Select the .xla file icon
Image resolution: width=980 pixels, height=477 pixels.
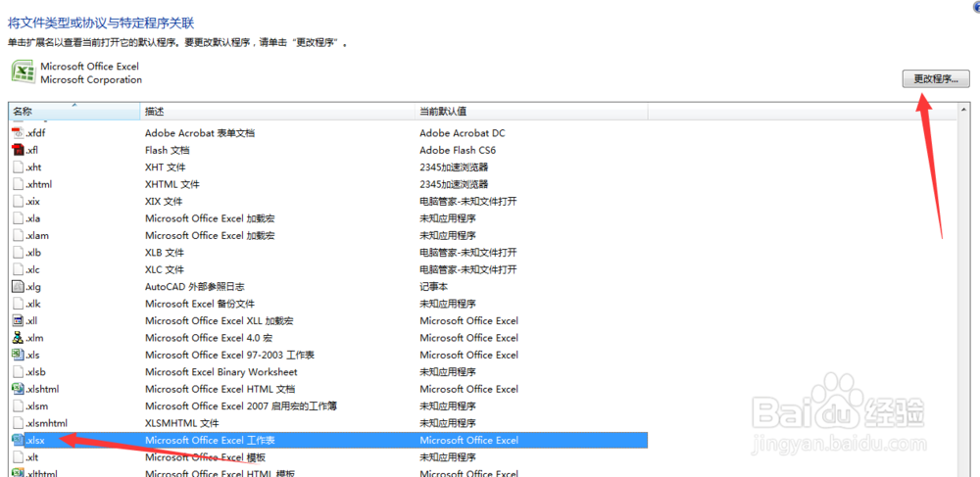click(18, 218)
